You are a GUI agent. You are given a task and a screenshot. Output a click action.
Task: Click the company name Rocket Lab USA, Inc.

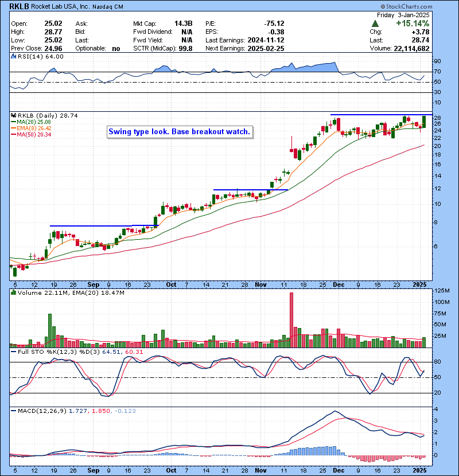60,6
